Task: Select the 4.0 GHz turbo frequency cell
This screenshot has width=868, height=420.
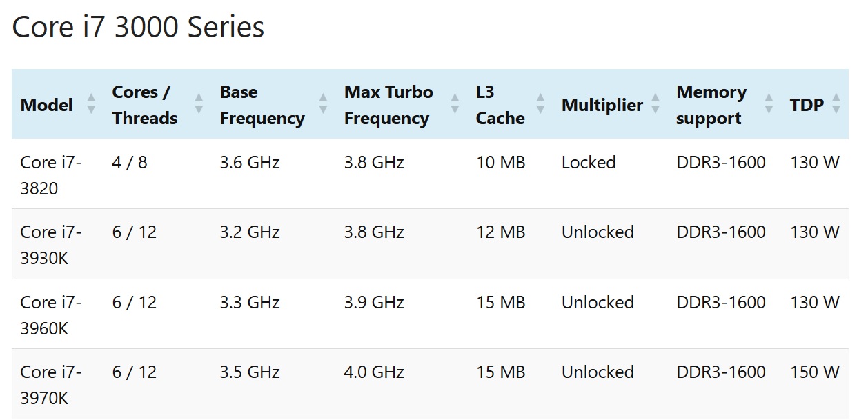Action: coord(374,372)
